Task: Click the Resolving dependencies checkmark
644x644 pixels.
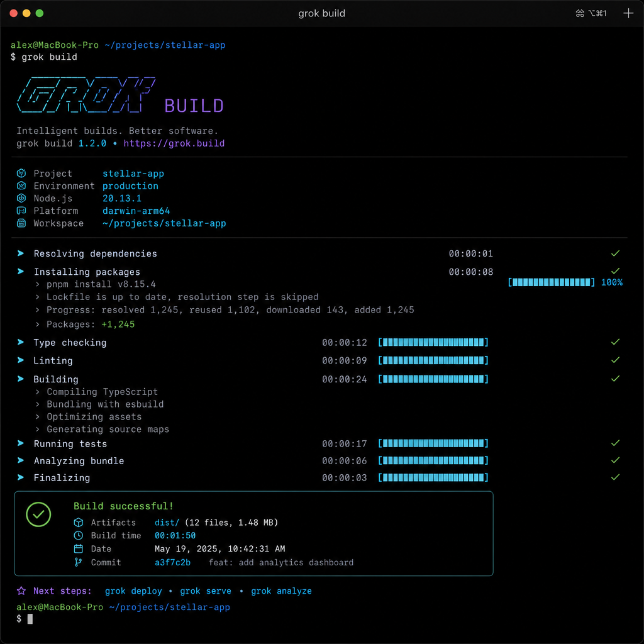Action: (615, 253)
